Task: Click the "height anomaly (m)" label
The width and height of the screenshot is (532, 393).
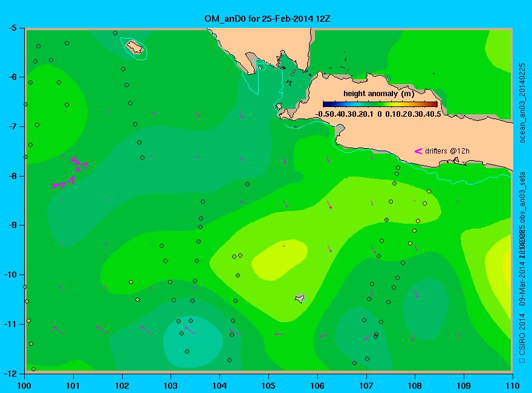Action: coord(378,94)
